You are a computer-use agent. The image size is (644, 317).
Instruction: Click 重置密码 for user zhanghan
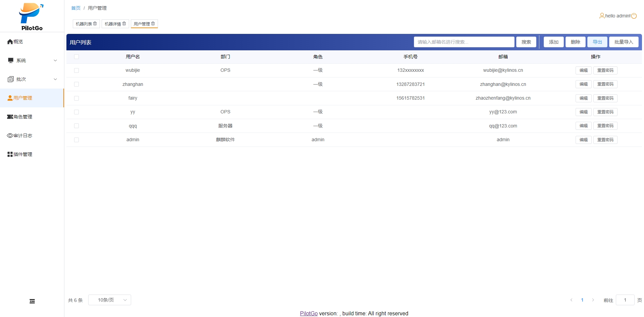pyautogui.click(x=605, y=84)
